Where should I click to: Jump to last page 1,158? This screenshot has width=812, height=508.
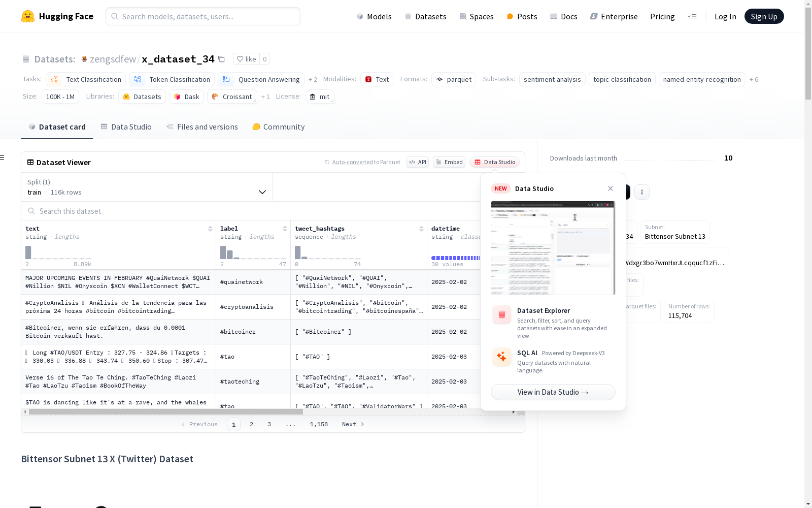click(x=319, y=424)
